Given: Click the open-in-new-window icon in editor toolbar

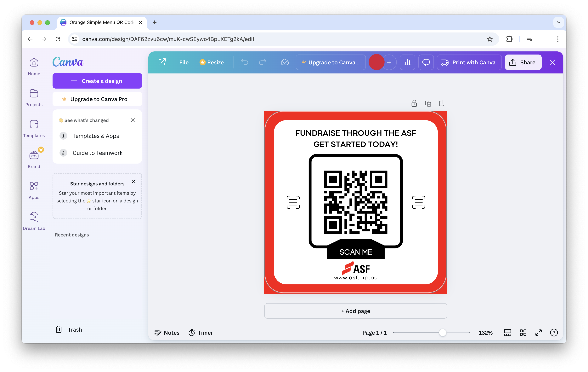Looking at the screenshot, I should [162, 62].
